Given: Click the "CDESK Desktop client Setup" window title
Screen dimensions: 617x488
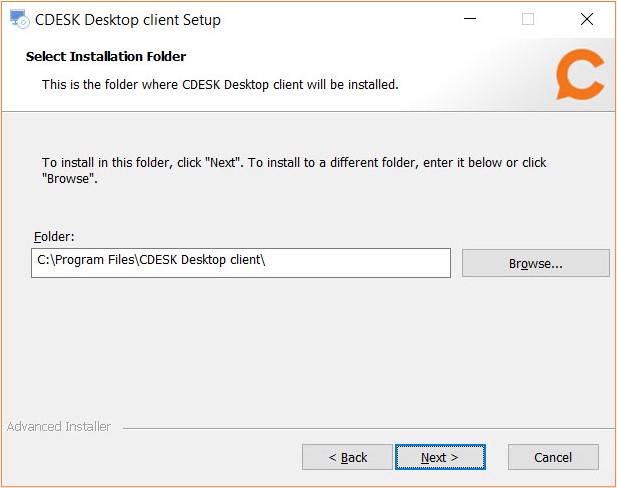Looking at the screenshot, I should pyautogui.click(x=128, y=20).
